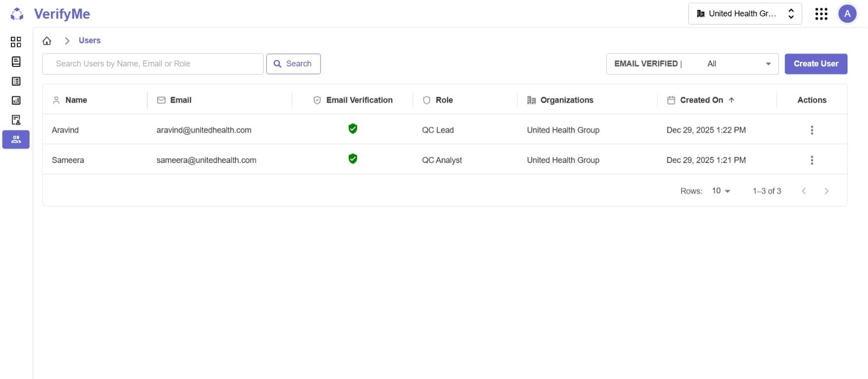
Task: Click the Create User button
Action: pyautogui.click(x=816, y=64)
